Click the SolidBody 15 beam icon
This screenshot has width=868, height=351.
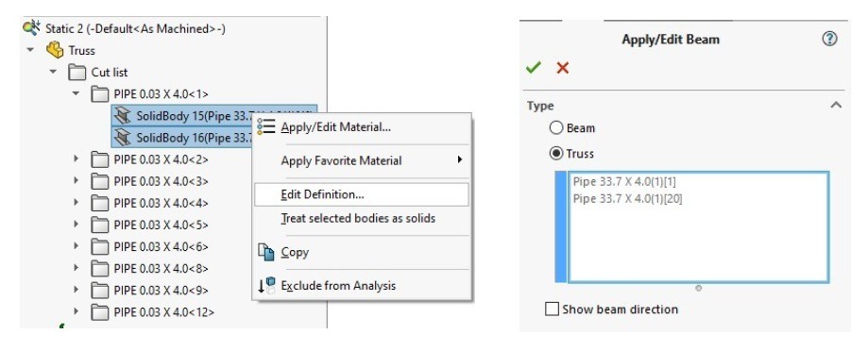[123, 115]
